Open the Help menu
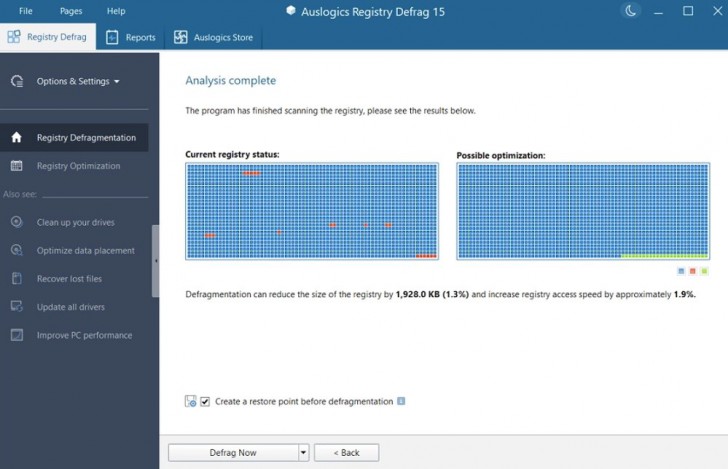The height and width of the screenshot is (469, 728). (116, 11)
